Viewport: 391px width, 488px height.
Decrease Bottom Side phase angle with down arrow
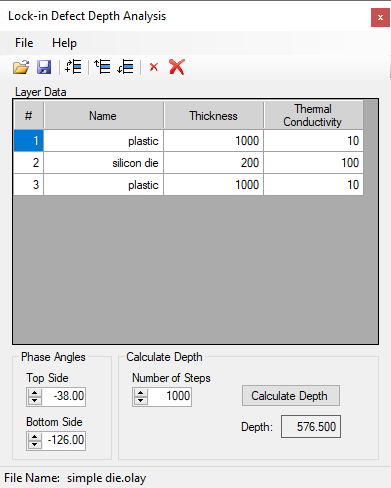34,444
